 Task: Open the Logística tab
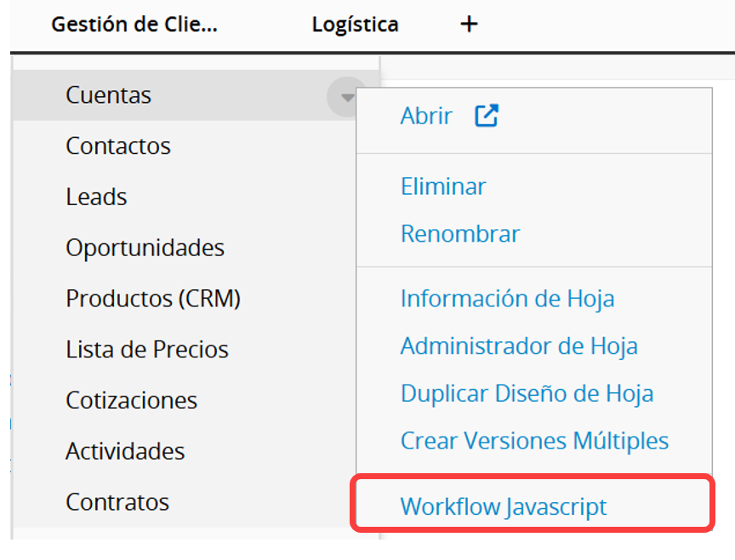tap(355, 25)
